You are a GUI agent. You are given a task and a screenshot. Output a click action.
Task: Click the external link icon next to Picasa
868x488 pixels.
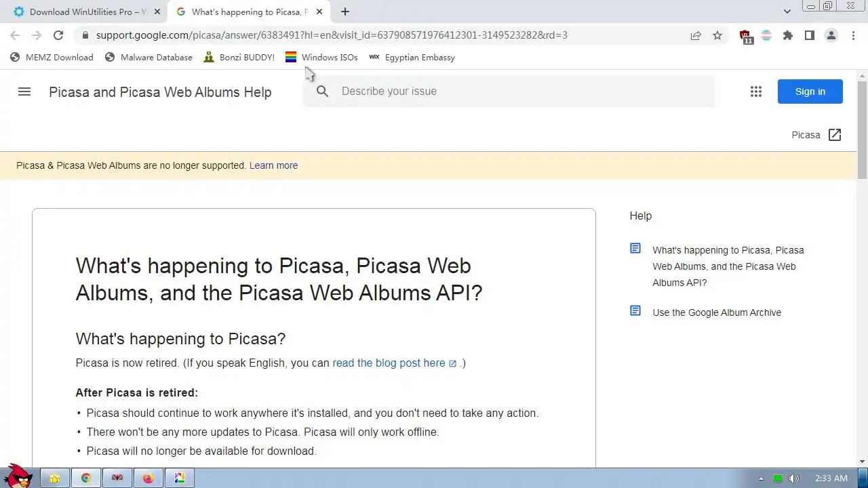[x=835, y=135]
